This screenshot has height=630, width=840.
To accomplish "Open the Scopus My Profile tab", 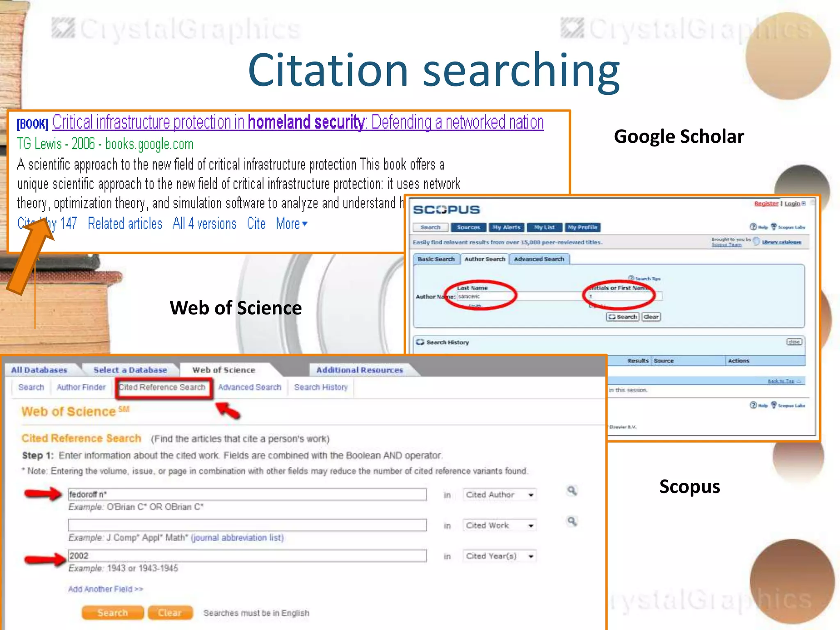I will tap(582, 227).
